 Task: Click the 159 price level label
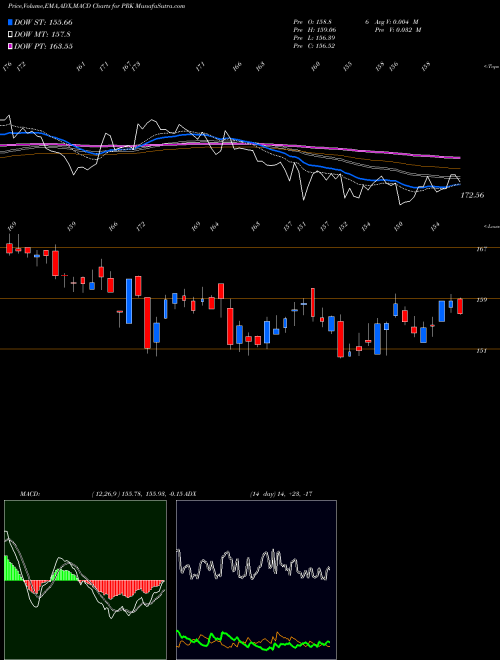point(481,300)
